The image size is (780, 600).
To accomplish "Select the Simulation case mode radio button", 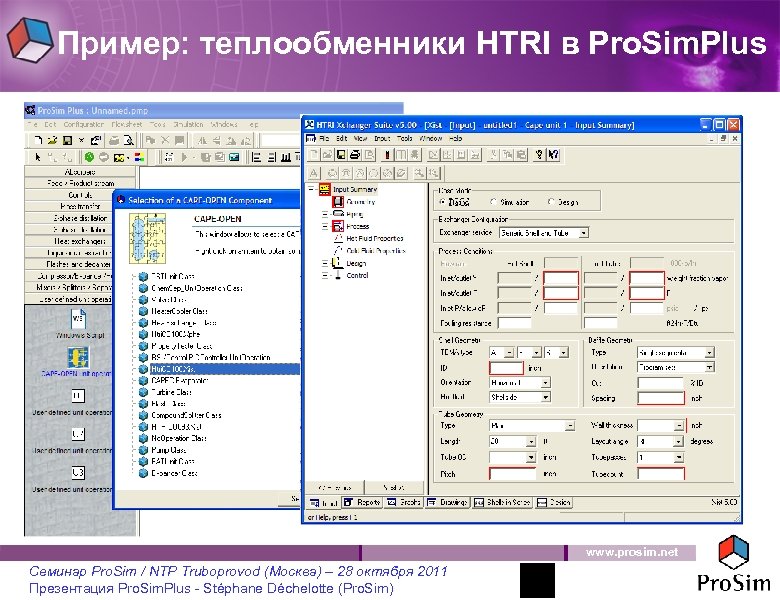I will [493, 202].
